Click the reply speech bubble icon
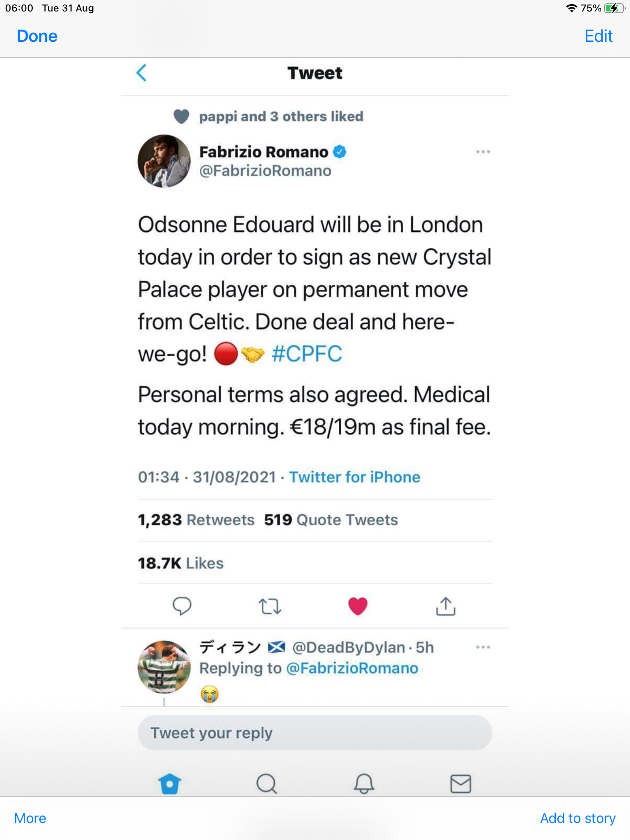Screen dimensions: 630x840 point(182,606)
